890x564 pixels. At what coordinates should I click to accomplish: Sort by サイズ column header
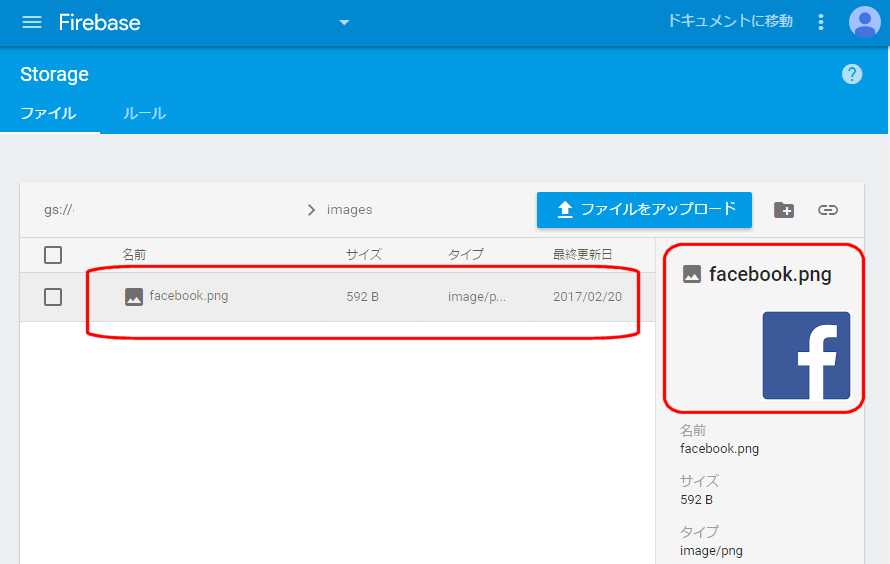(x=364, y=254)
